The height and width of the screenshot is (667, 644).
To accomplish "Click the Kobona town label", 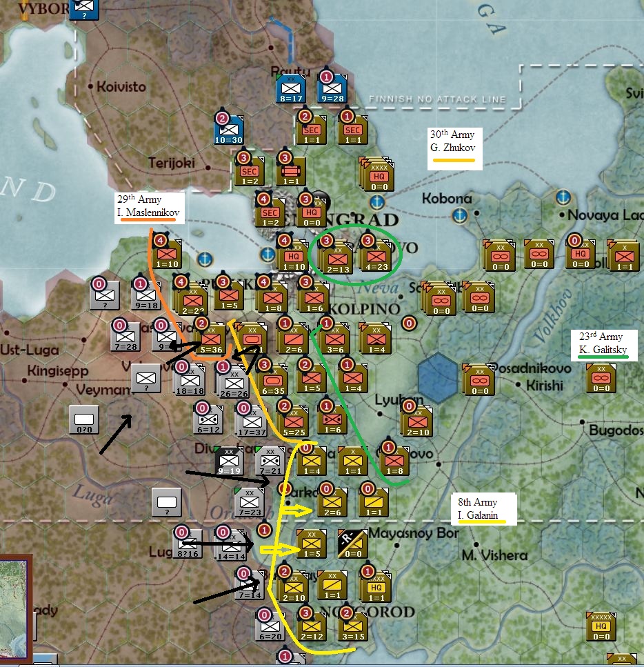I will click(447, 199).
